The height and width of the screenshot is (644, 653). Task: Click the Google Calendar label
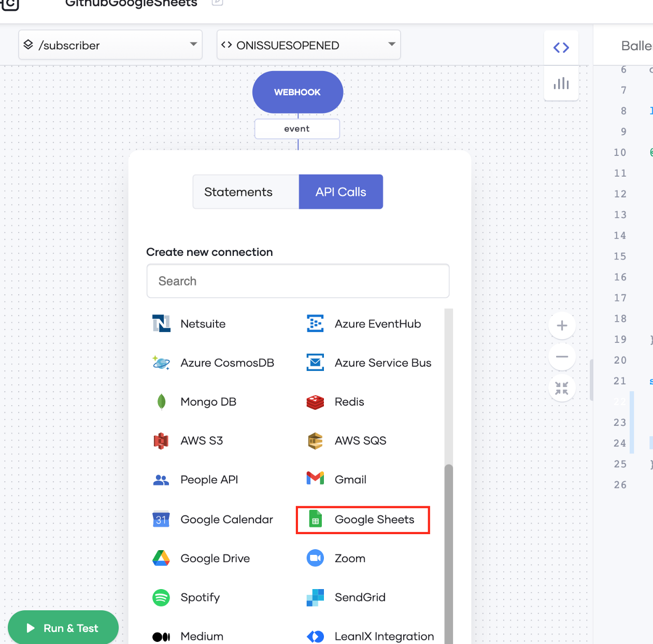(x=226, y=519)
